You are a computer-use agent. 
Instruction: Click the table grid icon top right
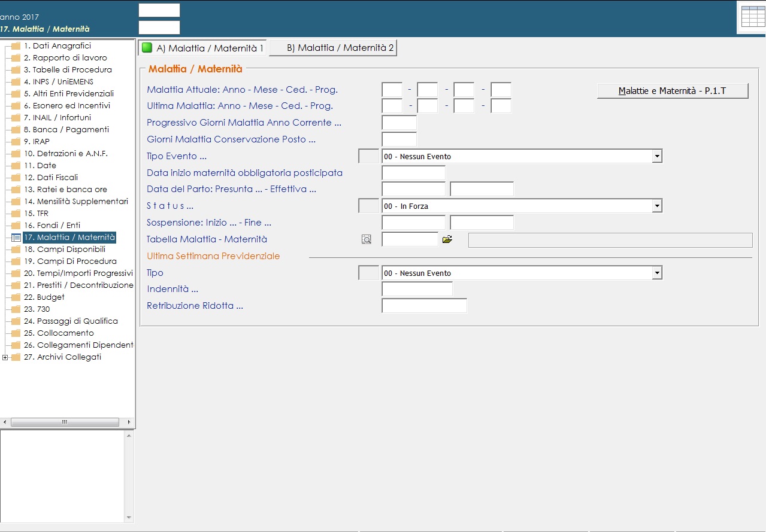pyautogui.click(x=753, y=17)
